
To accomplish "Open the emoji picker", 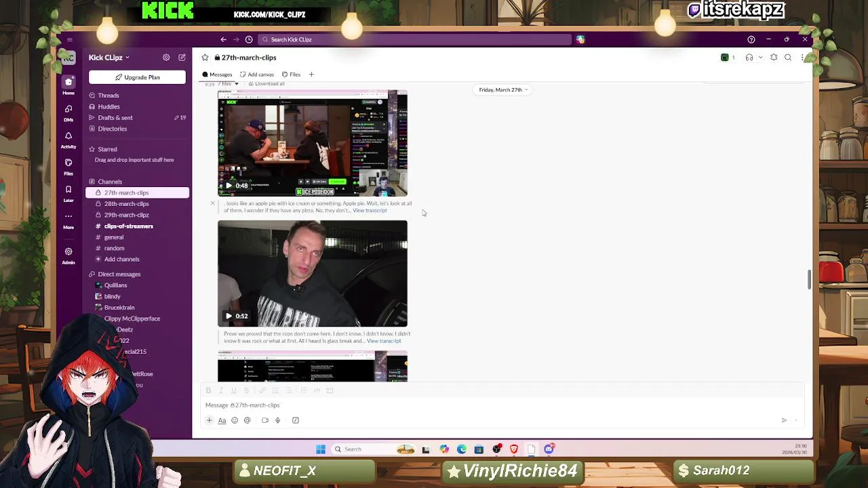I will [x=235, y=420].
